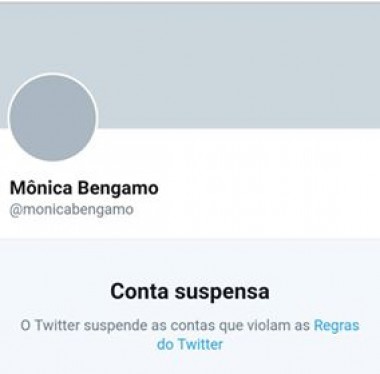Viewport: 380px width, 374px height.
Task: Click the 'que' word before violam
Action: point(231,327)
